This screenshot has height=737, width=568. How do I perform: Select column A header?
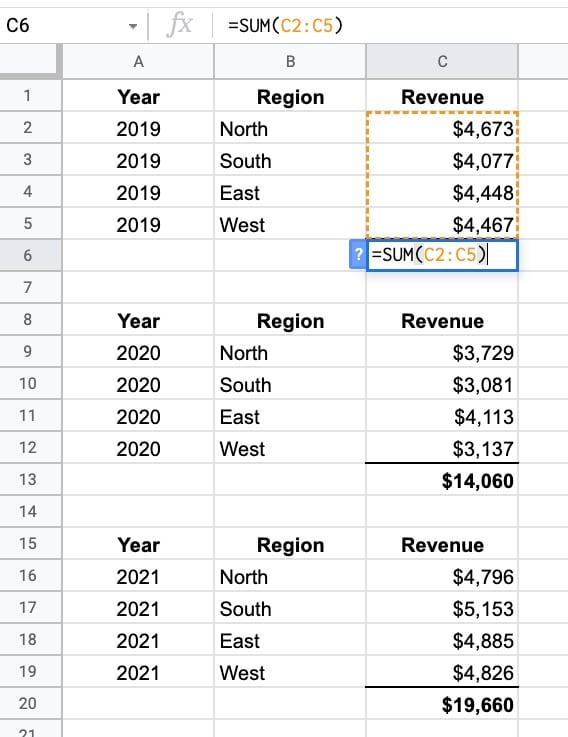click(x=138, y=61)
